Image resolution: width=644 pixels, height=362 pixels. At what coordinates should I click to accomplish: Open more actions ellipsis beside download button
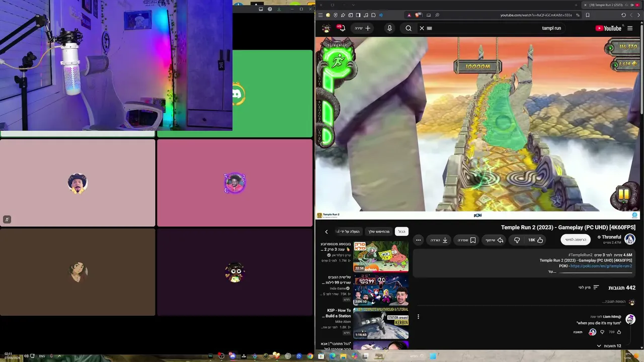[418, 240]
